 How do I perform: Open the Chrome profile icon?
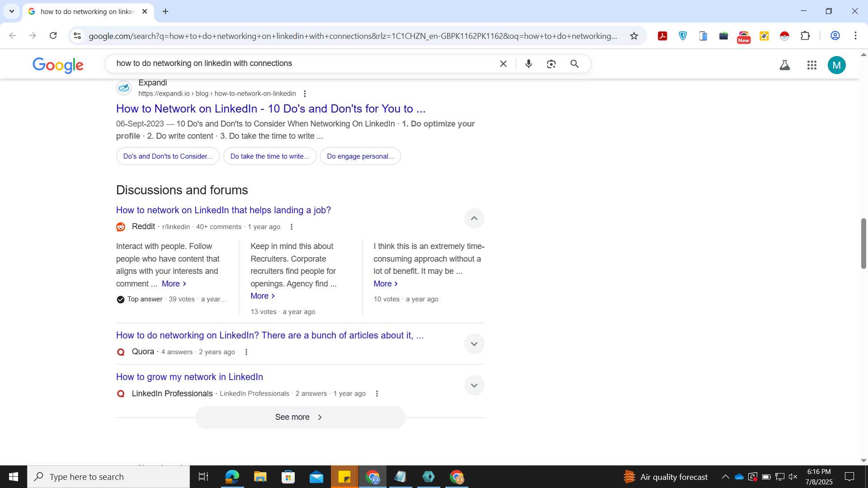[835, 36]
